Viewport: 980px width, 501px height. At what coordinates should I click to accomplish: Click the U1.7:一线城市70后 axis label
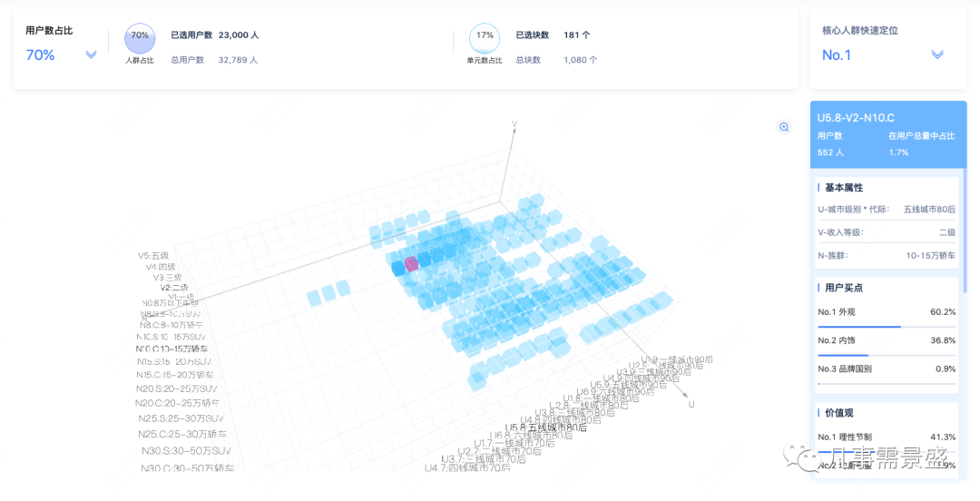tap(514, 443)
